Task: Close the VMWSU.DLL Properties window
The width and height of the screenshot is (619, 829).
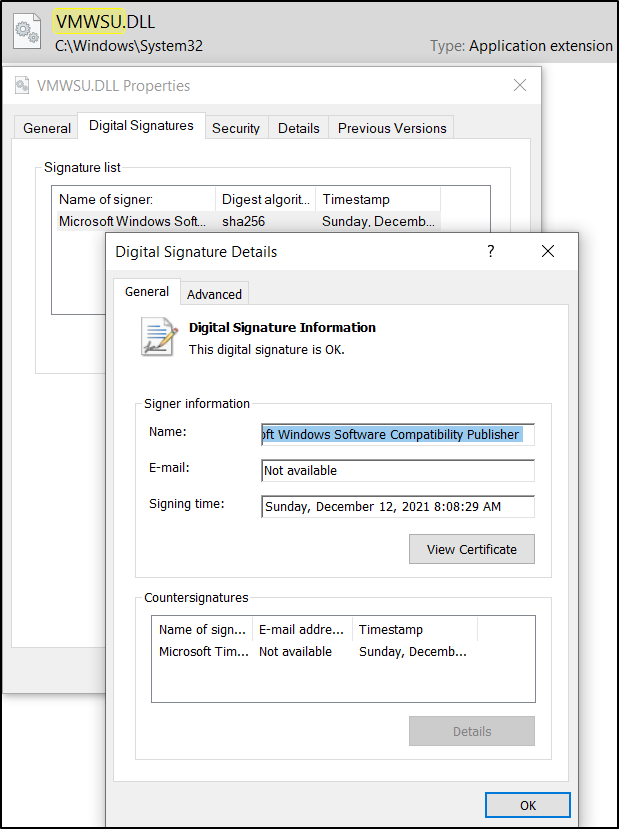Action: (x=520, y=86)
